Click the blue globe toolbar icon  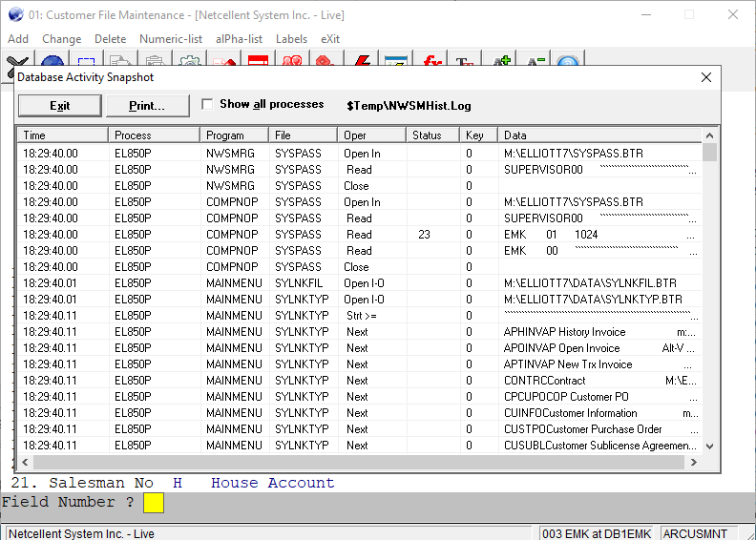click(52, 60)
